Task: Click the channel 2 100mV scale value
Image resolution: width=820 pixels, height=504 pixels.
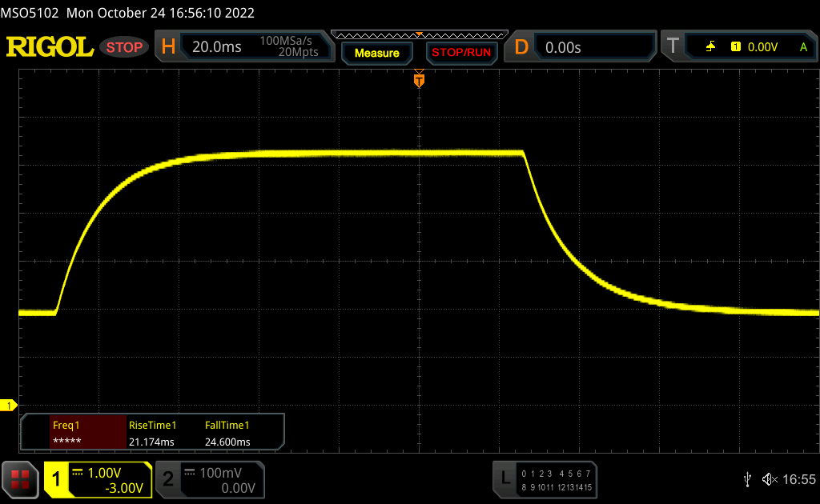Action: (x=221, y=473)
